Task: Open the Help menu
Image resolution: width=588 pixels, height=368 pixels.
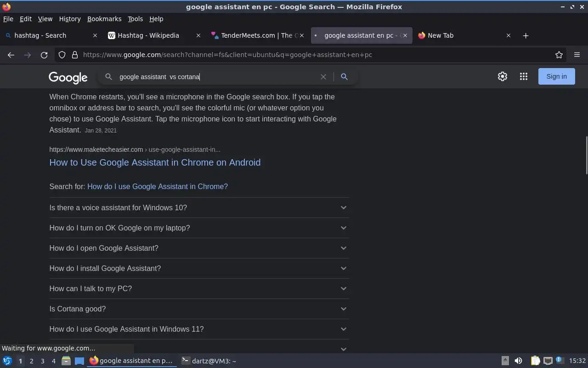Action: tap(156, 19)
